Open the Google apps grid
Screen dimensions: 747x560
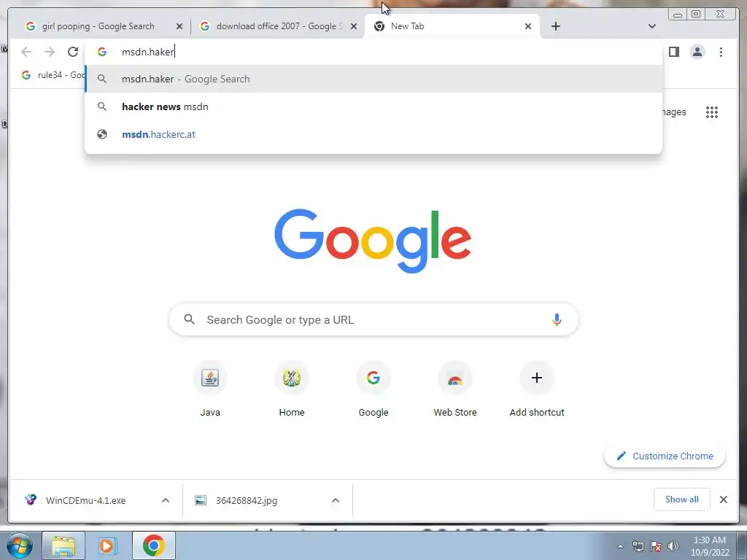(712, 112)
